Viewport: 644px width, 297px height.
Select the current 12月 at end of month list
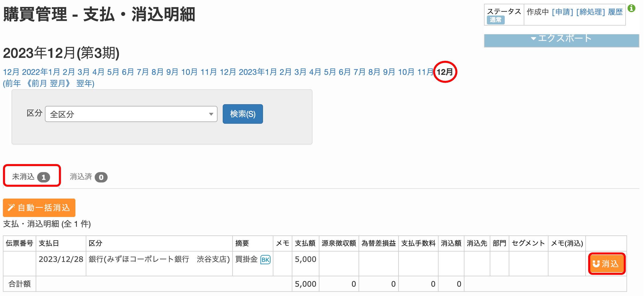(x=445, y=72)
